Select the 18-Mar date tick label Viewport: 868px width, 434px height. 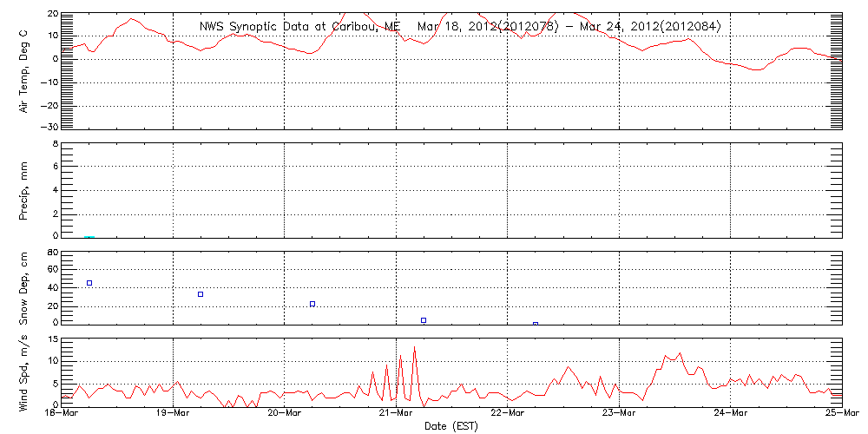coord(62,415)
